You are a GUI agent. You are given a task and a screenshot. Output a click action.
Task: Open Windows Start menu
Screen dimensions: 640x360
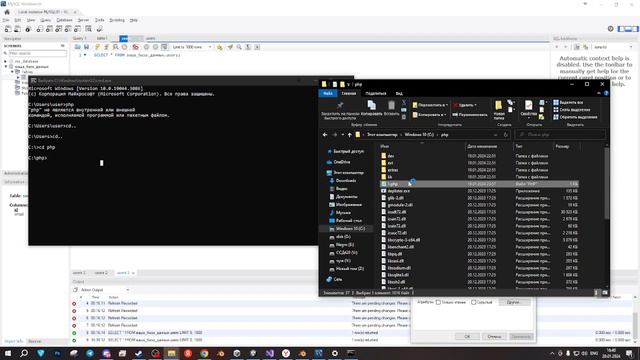point(8,353)
